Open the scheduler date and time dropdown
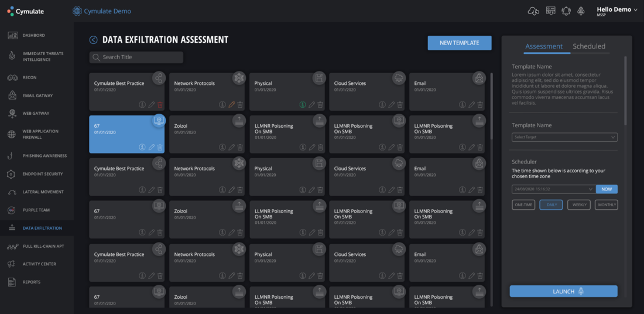Viewport: 644px width, 314px height. click(x=554, y=189)
